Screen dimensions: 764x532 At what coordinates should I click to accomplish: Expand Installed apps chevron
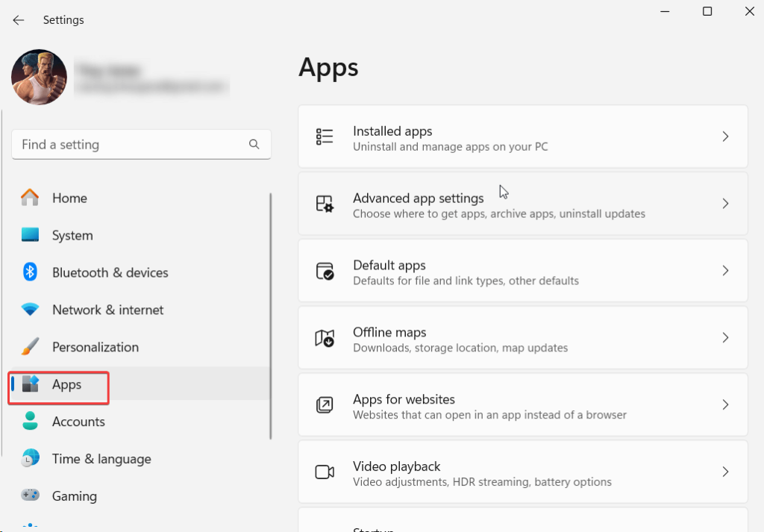[725, 137]
